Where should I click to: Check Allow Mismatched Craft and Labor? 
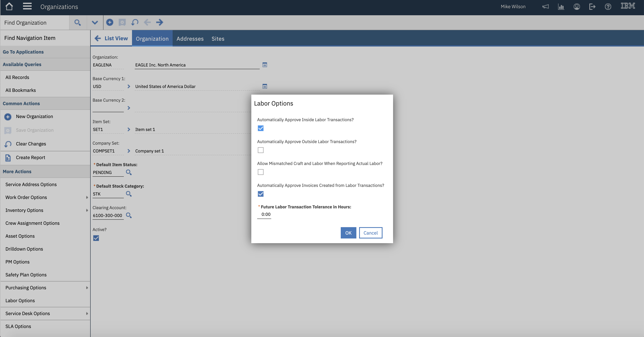coord(261,172)
